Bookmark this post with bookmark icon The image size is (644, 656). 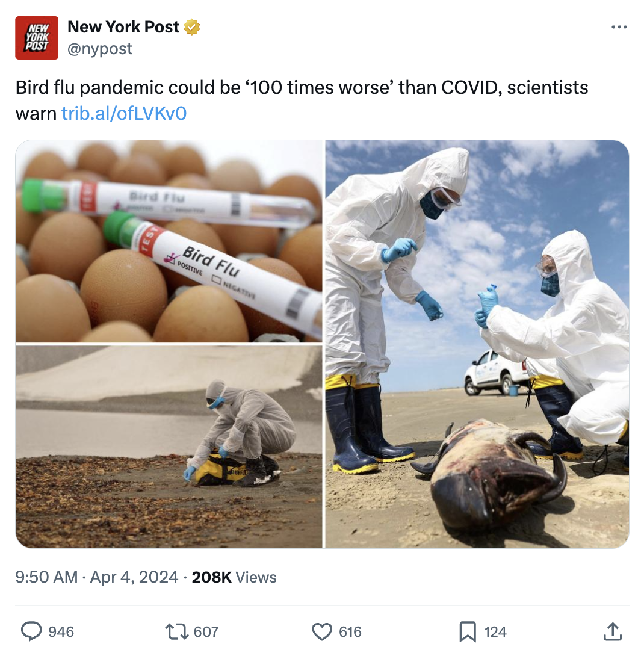(468, 631)
